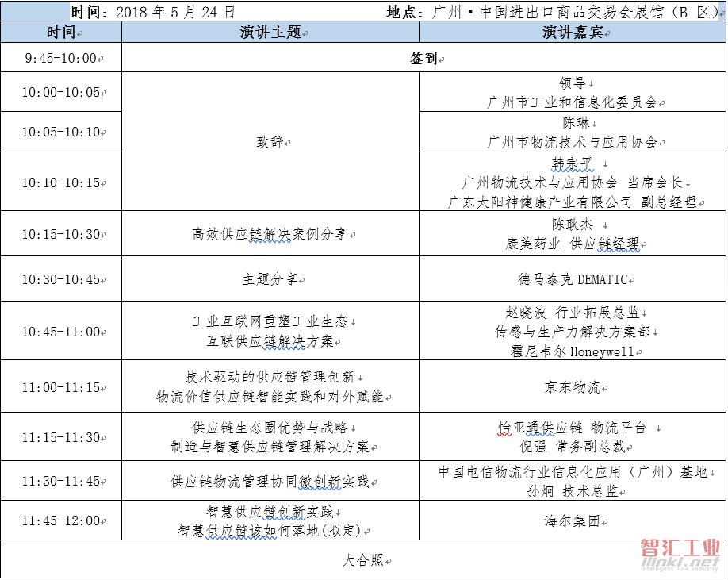Click the time cell "11:30-11:45"

[x=61, y=481]
